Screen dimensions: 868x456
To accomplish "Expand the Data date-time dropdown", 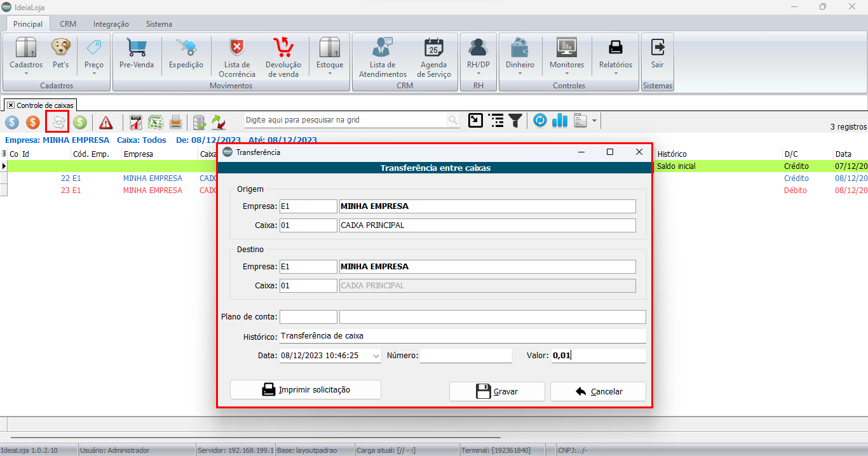I will pos(376,356).
